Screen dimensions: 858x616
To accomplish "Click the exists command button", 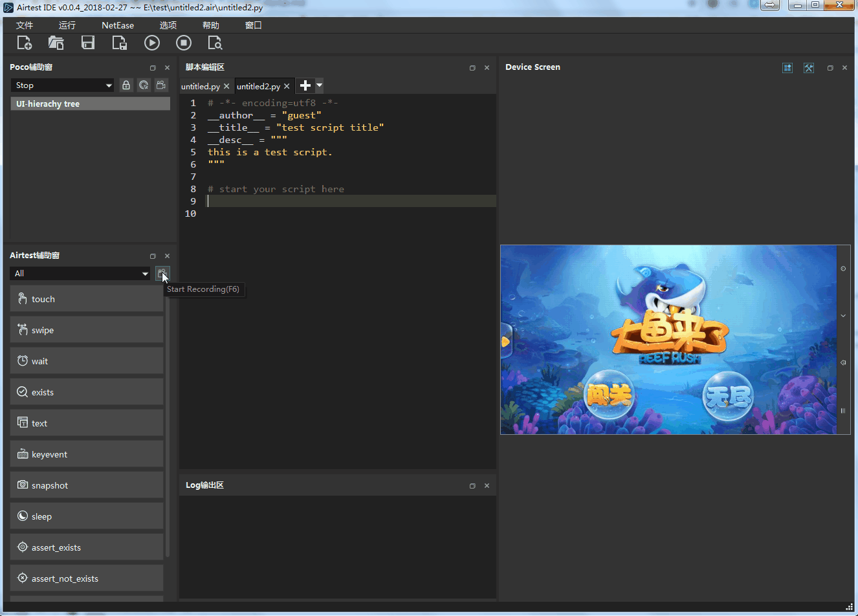I will click(87, 392).
